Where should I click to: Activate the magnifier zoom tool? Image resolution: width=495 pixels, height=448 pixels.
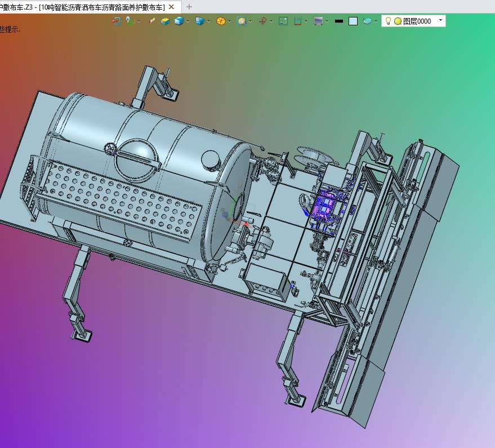point(242,21)
